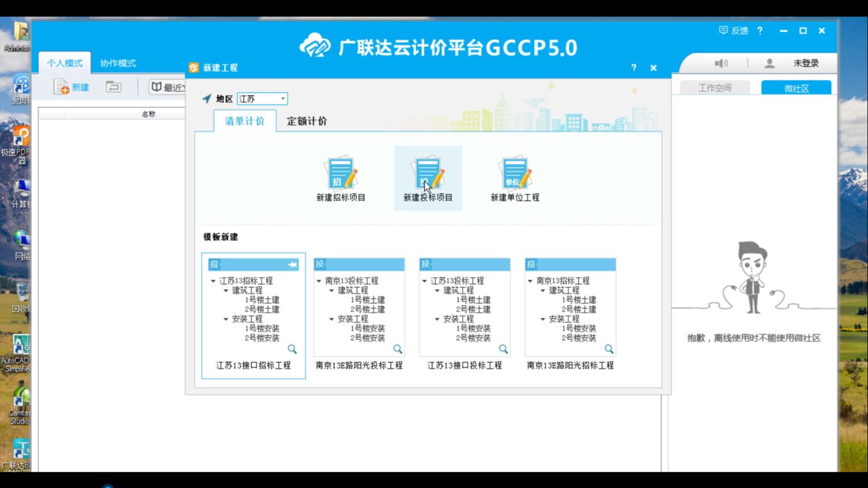
Task: Open the 地区 region dropdown set to 江苏
Action: (x=262, y=99)
